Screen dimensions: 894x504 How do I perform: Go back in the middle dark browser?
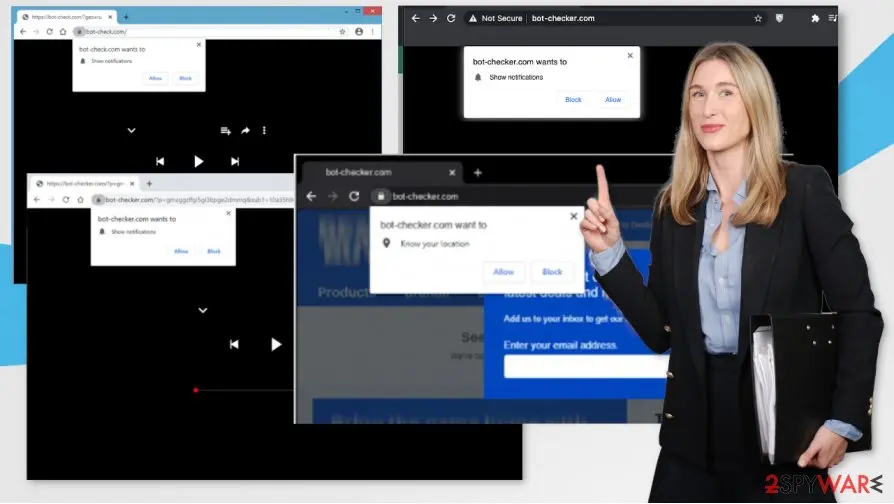point(311,196)
